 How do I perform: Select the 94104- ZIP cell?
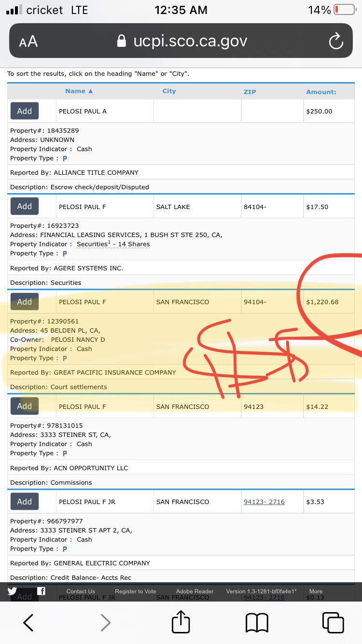pyautogui.click(x=272, y=302)
